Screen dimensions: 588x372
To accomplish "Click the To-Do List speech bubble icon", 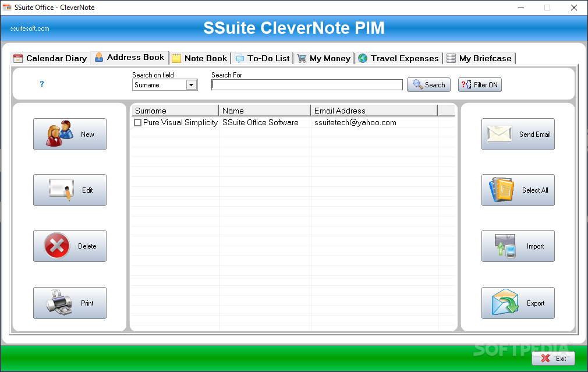I will (239, 58).
